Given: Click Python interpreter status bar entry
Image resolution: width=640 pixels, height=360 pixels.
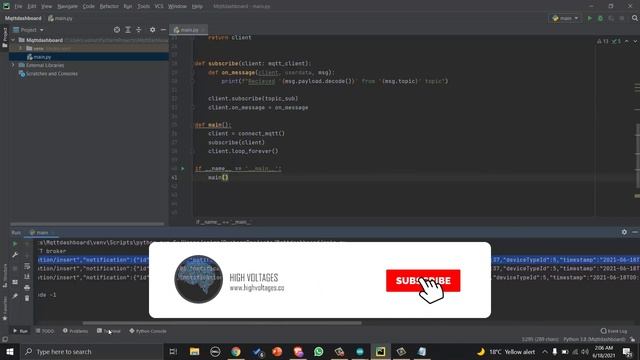Looking at the screenshot, I should tap(594, 340).
